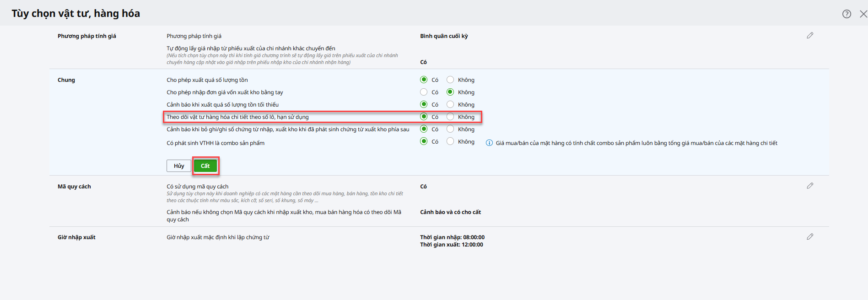This screenshot has height=300, width=868.
Task: Click Cảnh báo và có cho cất value
Action: (450, 212)
